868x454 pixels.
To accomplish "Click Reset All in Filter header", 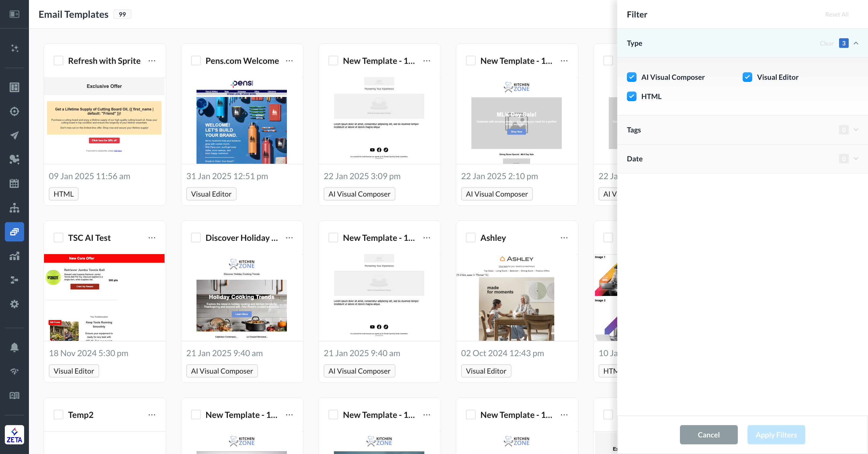I will [837, 14].
